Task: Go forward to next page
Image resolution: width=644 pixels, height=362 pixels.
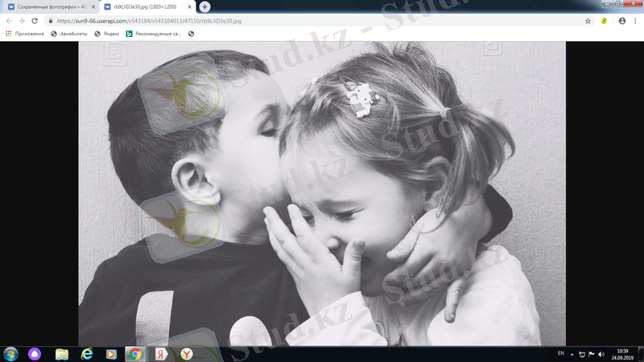Action: point(22,21)
